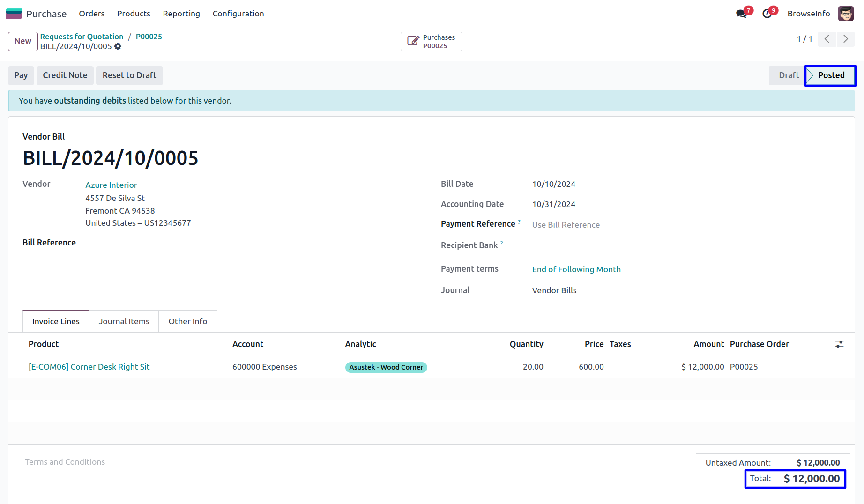The image size is (864, 504).
Task: Go to the next record arrow
Action: 846,39
